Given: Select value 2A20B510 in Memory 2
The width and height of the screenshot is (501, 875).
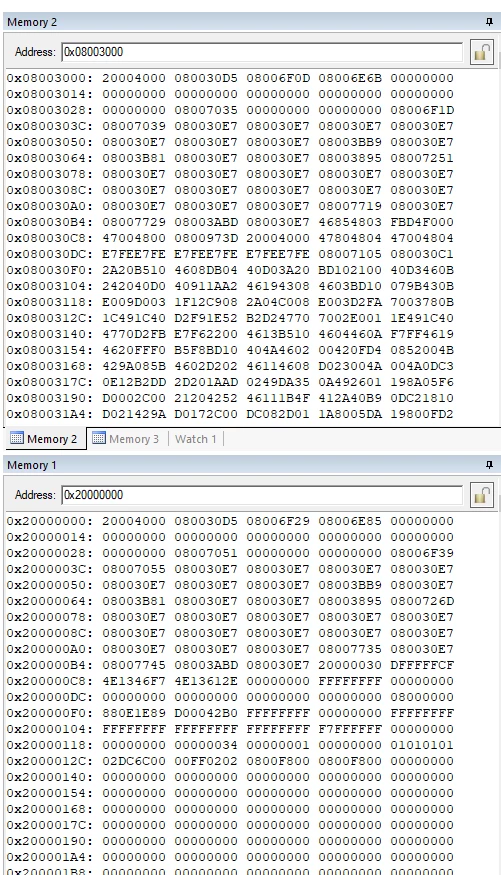Looking at the screenshot, I should pos(134,270).
